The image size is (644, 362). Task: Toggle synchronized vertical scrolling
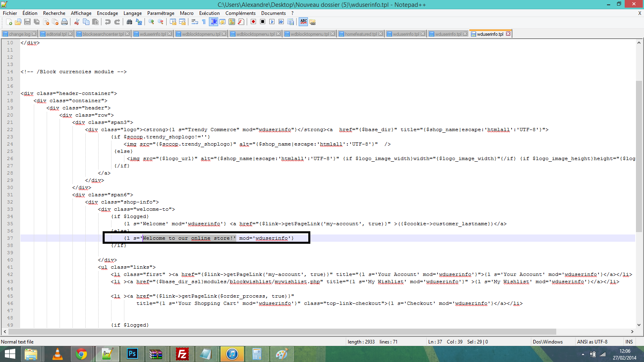pyautogui.click(x=173, y=22)
